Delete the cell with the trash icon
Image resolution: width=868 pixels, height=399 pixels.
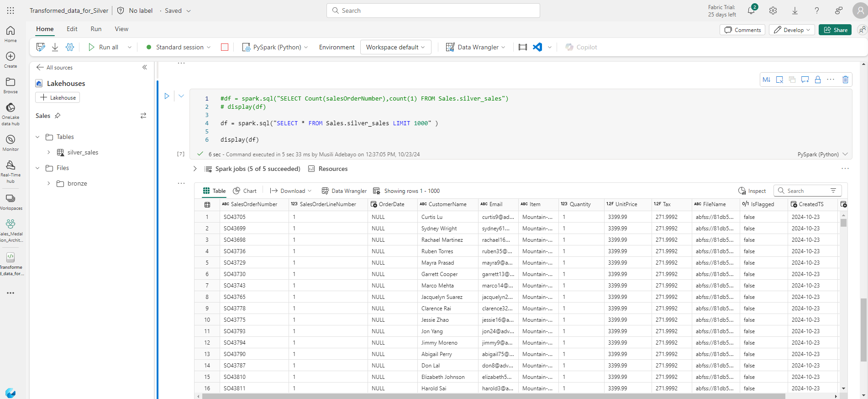(x=845, y=80)
